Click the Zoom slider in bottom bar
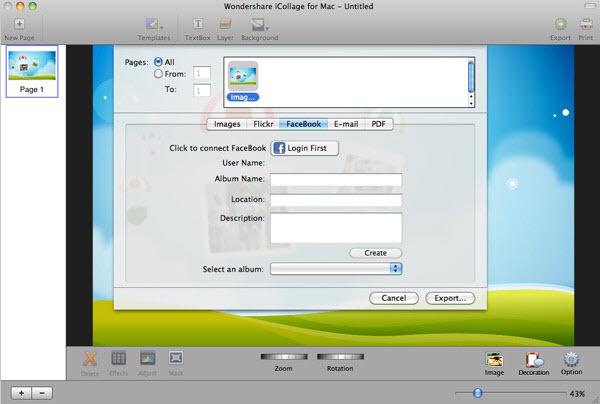 pos(284,357)
